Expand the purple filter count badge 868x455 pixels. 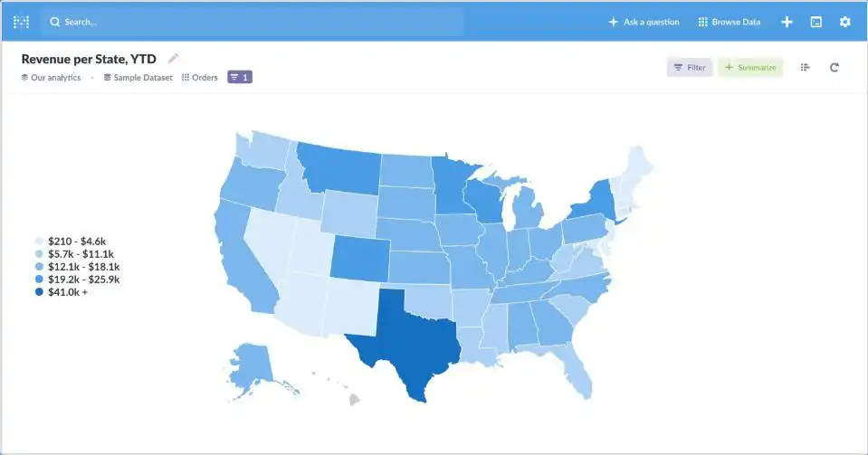click(240, 78)
